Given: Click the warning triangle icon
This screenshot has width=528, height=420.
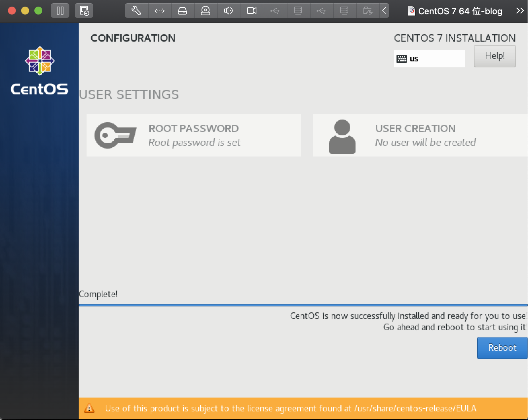Looking at the screenshot, I should [89, 408].
